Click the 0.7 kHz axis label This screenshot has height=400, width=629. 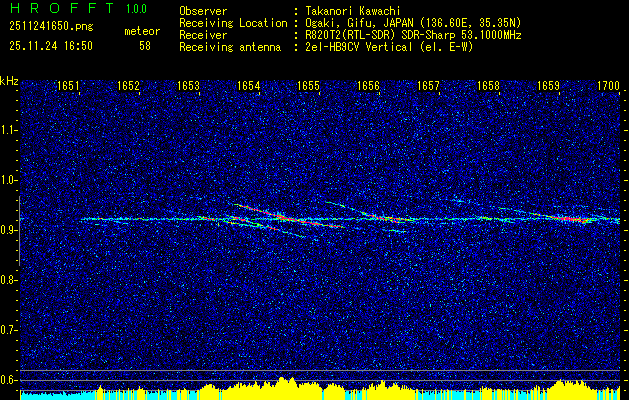[x=8, y=330]
